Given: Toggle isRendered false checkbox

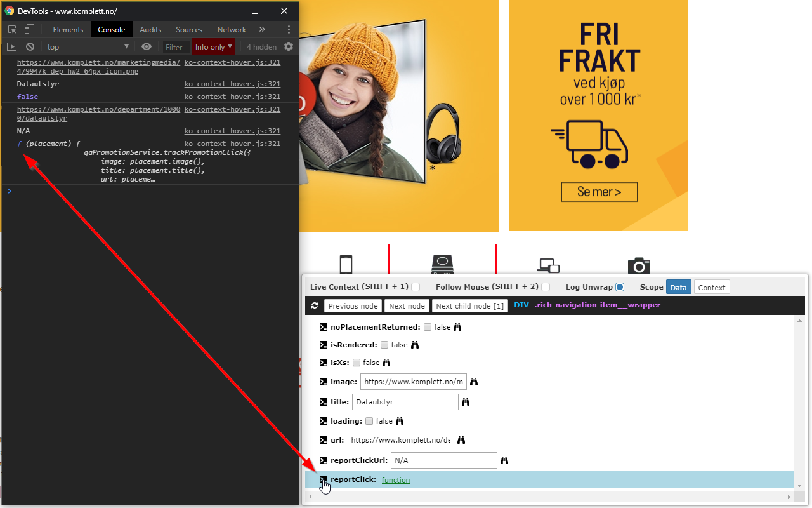Looking at the screenshot, I should (x=384, y=345).
